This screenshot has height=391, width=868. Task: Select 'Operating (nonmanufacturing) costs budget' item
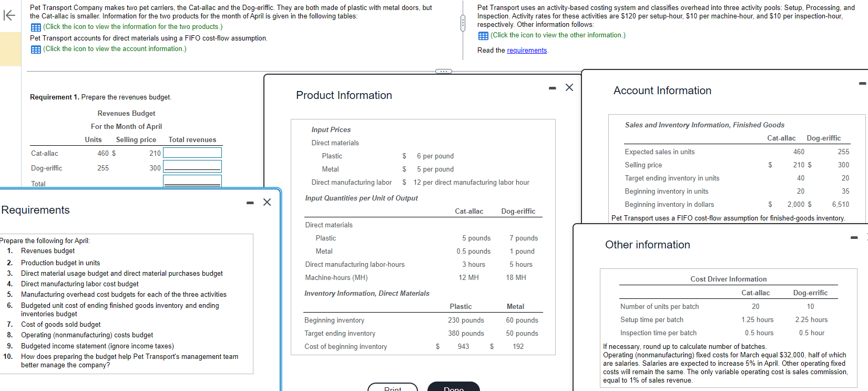(87, 335)
